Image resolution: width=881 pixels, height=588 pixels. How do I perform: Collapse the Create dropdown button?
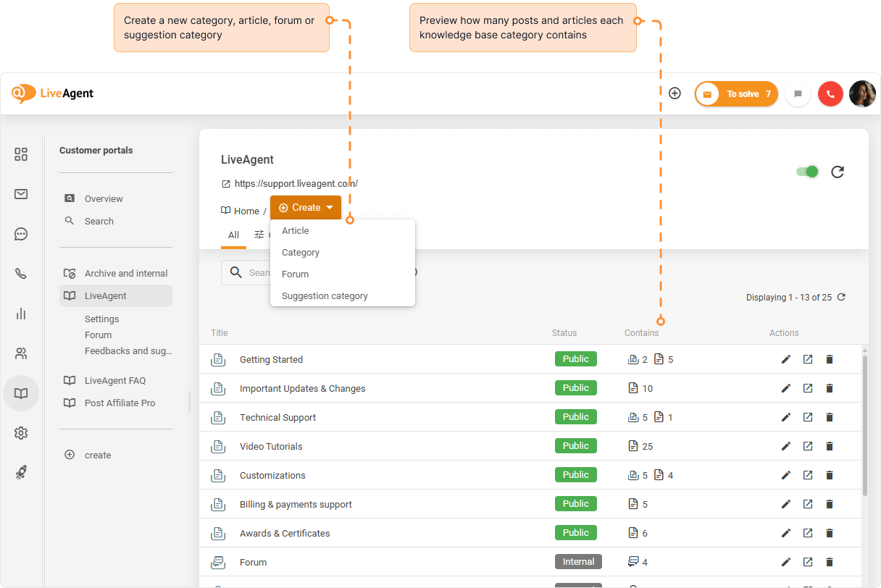click(306, 208)
